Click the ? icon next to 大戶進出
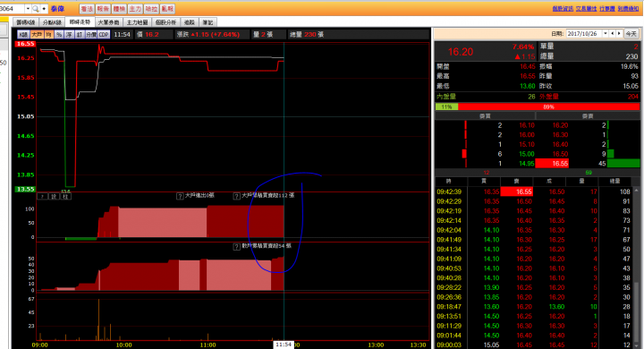The height and width of the screenshot is (349, 644). point(180,196)
